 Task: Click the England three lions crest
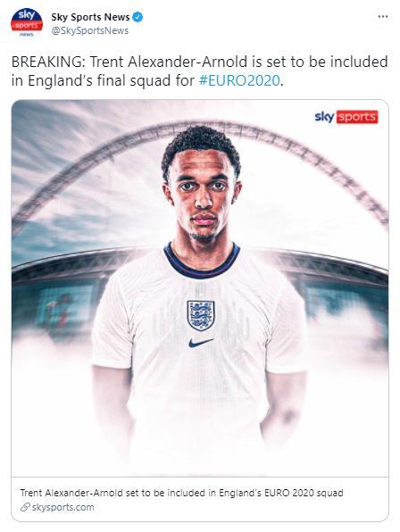[x=201, y=315]
